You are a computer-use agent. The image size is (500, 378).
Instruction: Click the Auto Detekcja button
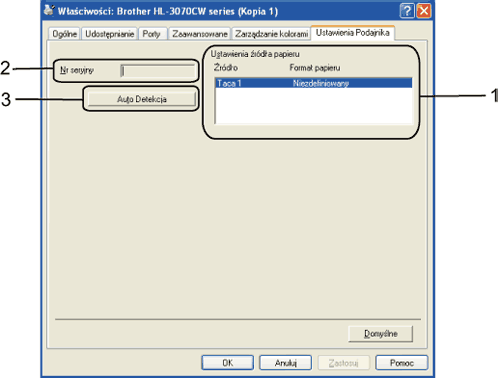(142, 99)
